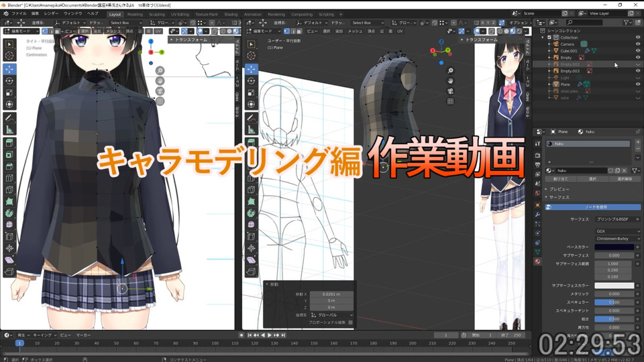Collapse the Collection tree in outliner
This screenshot has height=362, width=644.
(x=543, y=38)
